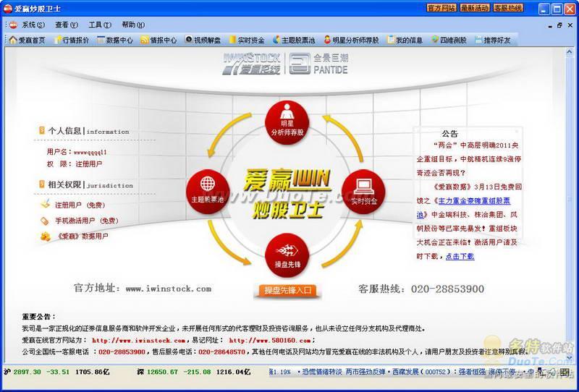Click the app icon in title bar

[8, 8]
